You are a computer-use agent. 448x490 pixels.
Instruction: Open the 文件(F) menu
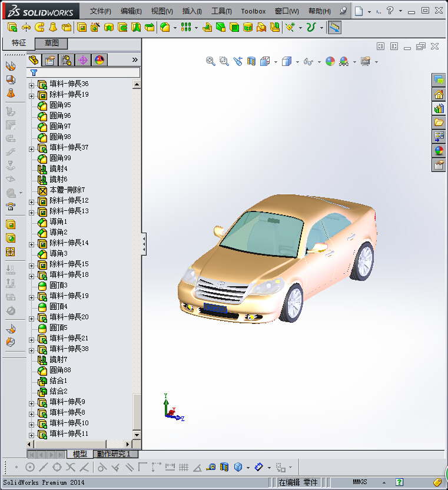pos(100,11)
